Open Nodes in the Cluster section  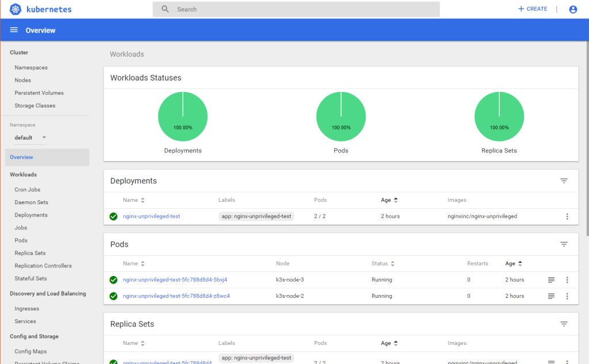click(x=22, y=81)
